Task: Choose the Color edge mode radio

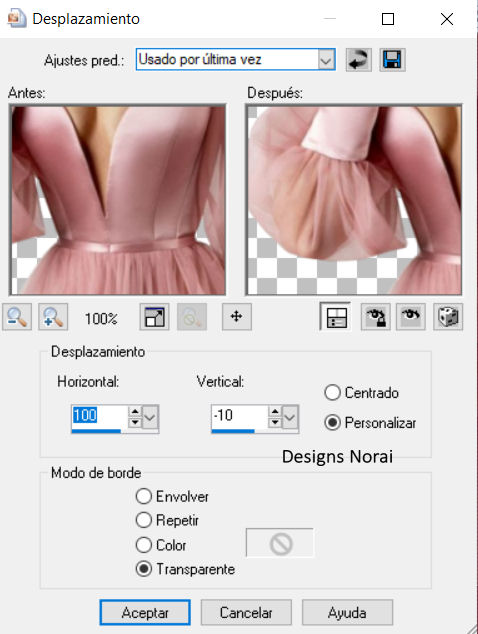Action: pos(144,545)
